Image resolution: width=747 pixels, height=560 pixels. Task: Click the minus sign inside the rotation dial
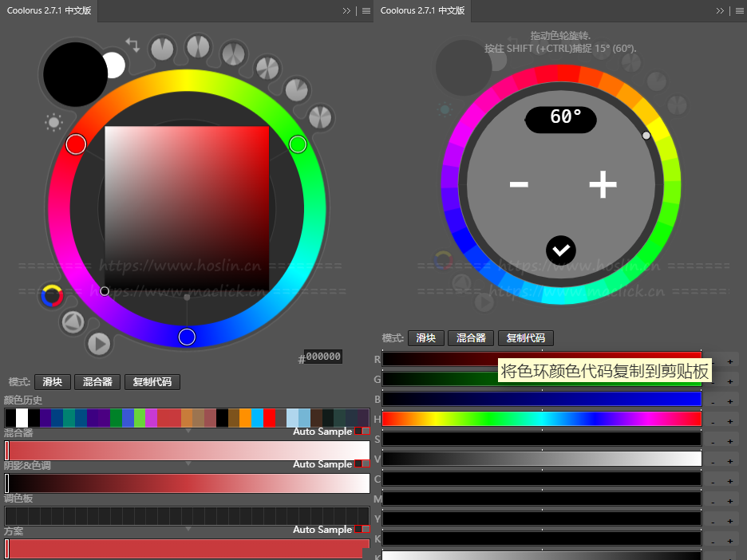519,185
